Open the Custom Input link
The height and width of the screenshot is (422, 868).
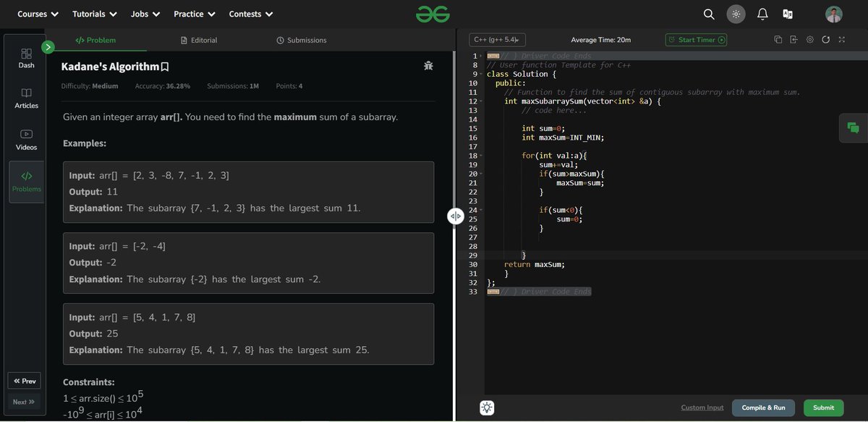pyautogui.click(x=702, y=408)
